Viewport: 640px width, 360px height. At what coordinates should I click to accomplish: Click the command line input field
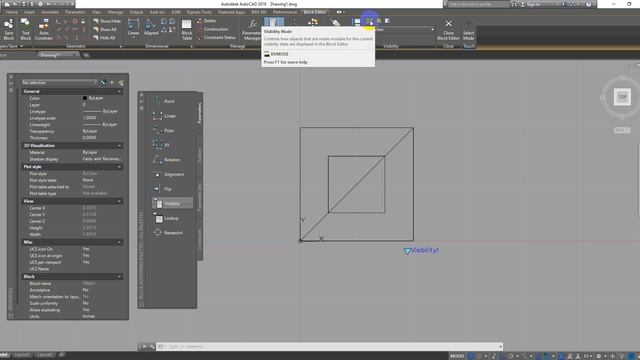pyautogui.click(x=329, y=347)
